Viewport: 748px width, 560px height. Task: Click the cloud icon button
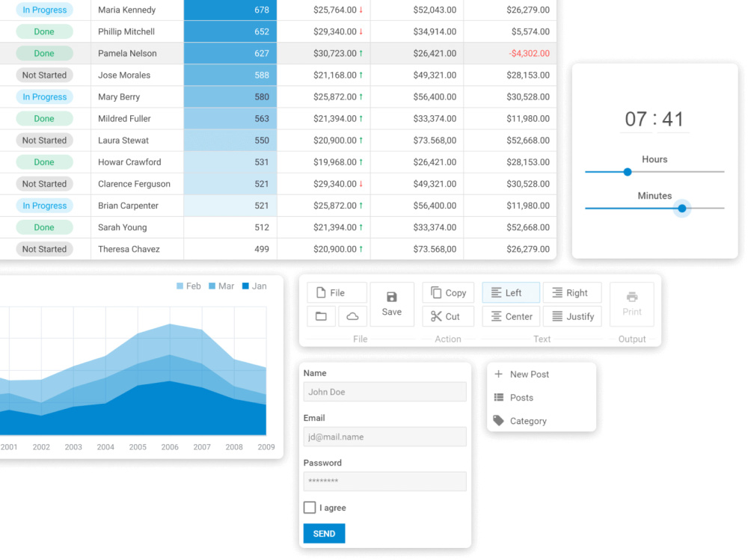click(x=352, y=316)
